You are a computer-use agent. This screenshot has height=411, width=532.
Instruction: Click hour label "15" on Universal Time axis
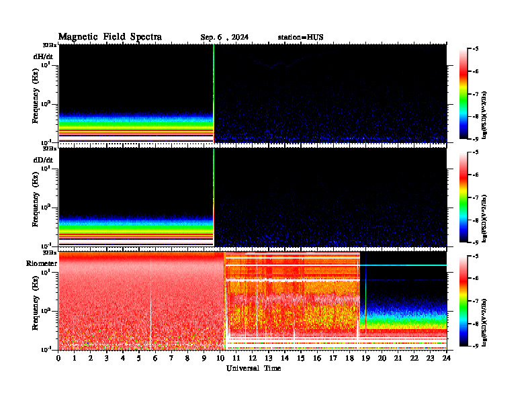(x=301, y=359)
